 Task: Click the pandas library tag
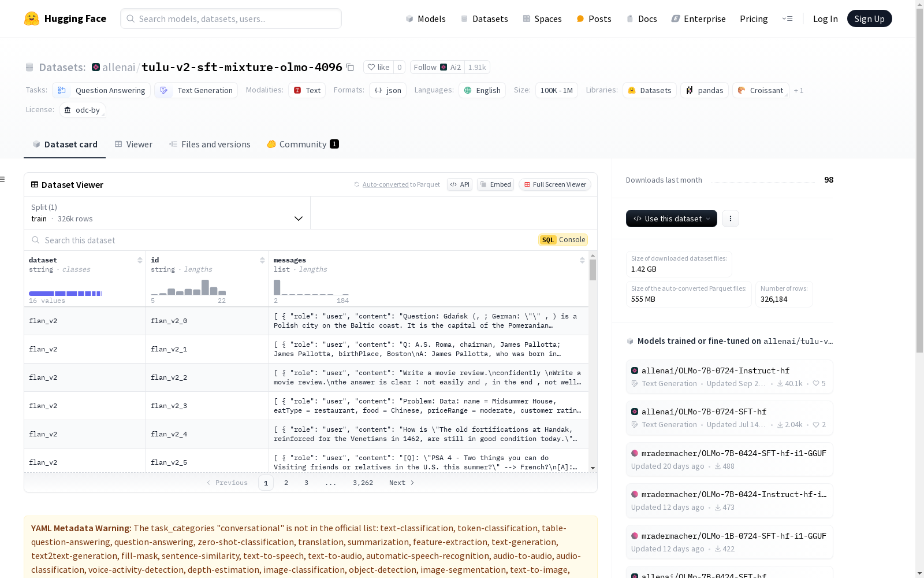click(x=705, y=90)
